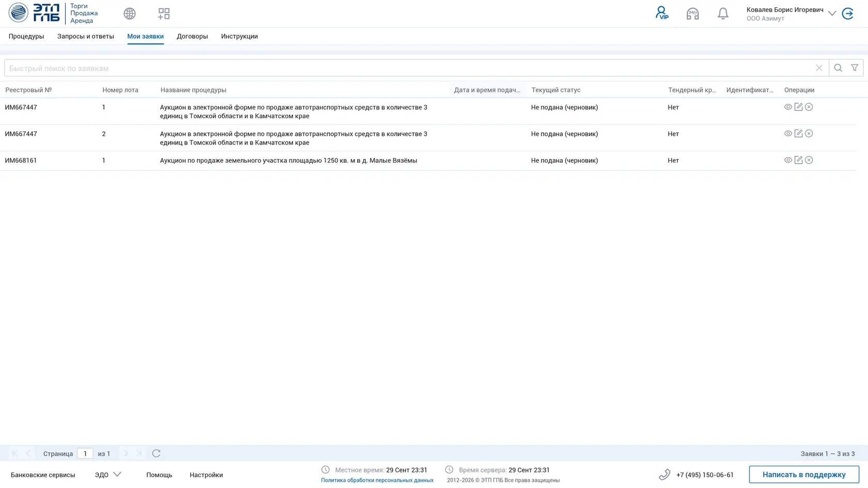Click the magnifier search icon

coord(838,68)
